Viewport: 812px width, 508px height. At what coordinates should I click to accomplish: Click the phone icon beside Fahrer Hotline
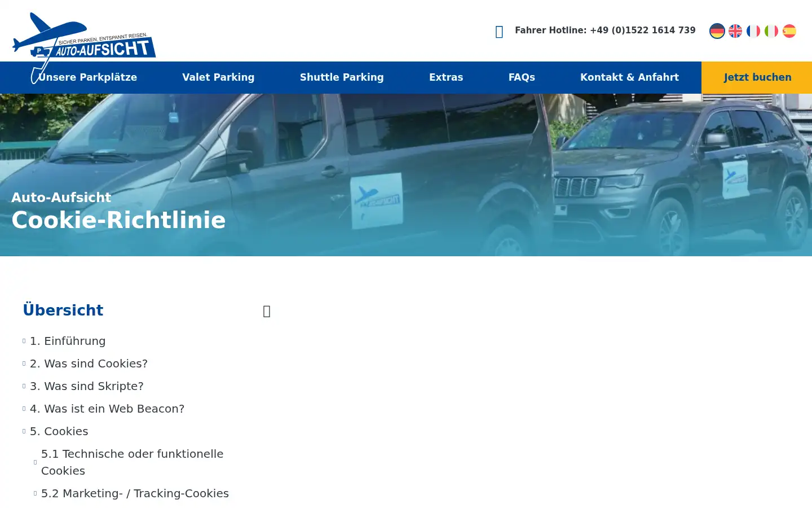[499, 32]
